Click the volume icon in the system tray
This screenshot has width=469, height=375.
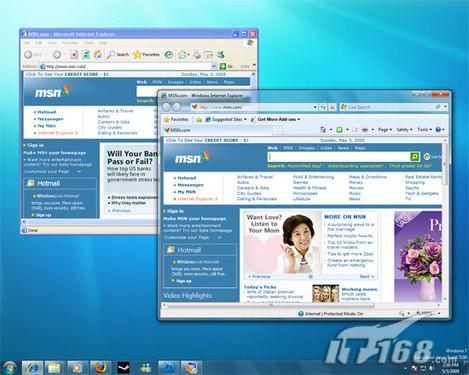[431, 368]
